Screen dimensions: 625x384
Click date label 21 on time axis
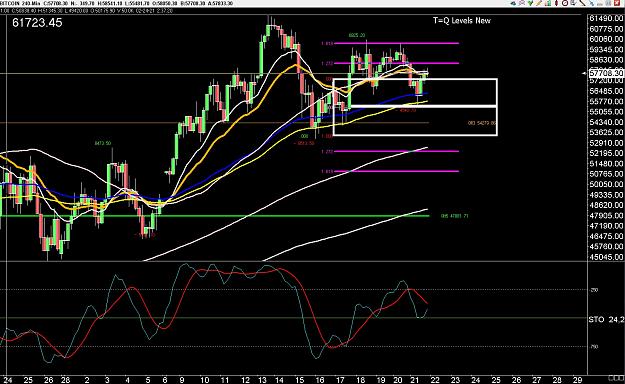tap(415, 380)
